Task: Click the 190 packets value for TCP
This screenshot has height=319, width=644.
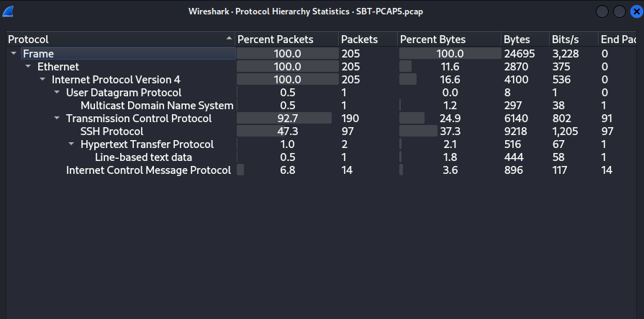Action: click(350, 118)
